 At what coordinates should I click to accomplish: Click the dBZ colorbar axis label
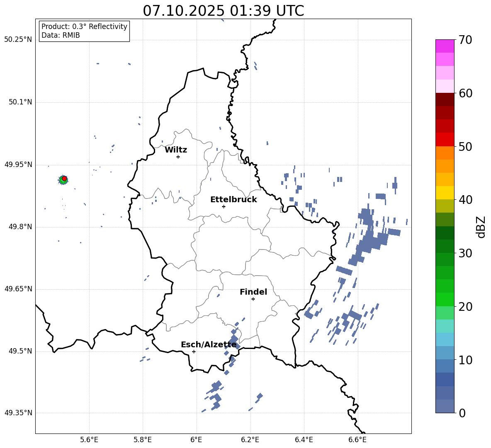481,227
